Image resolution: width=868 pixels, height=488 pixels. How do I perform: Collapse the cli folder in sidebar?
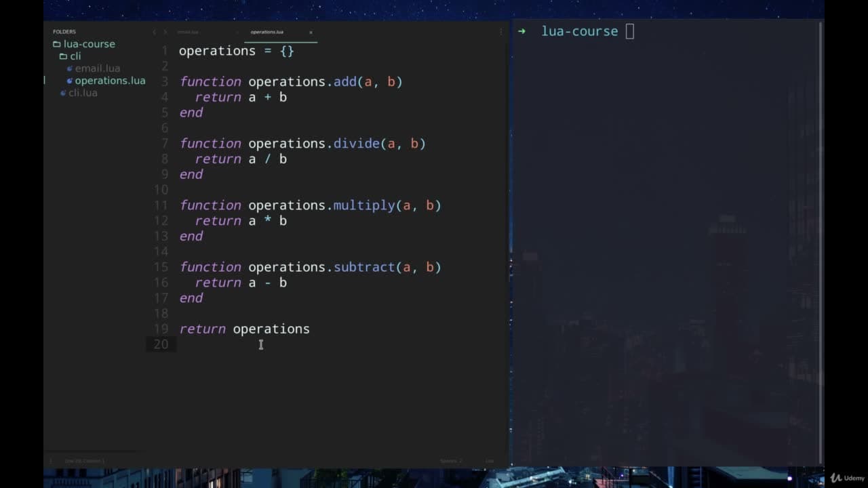(70, 56)
